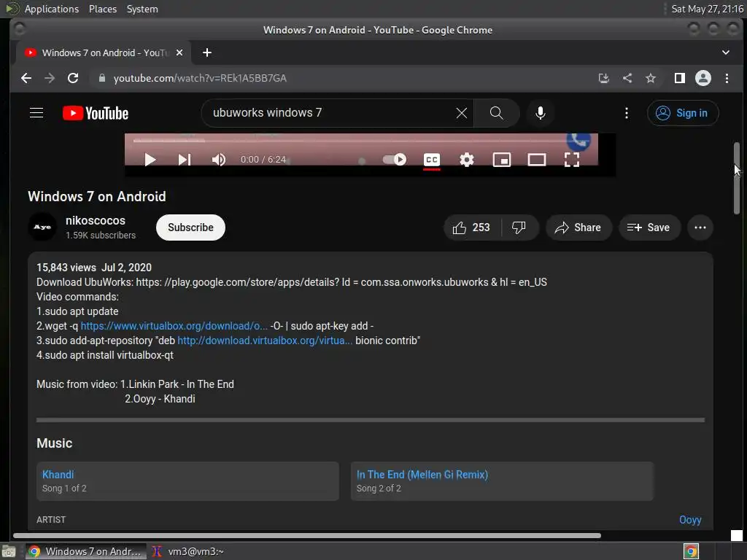Save video to playlist
The image size is (747, 560).
(x=649, y=227)
